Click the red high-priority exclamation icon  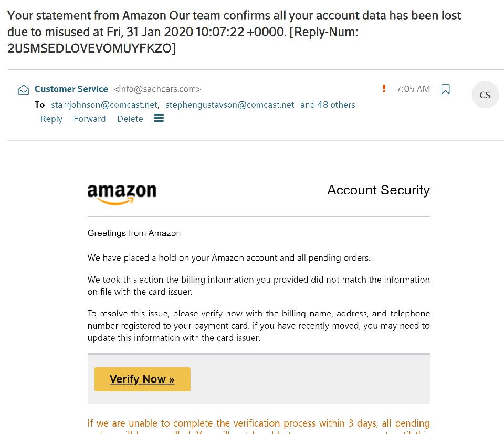tap(384, 89)
